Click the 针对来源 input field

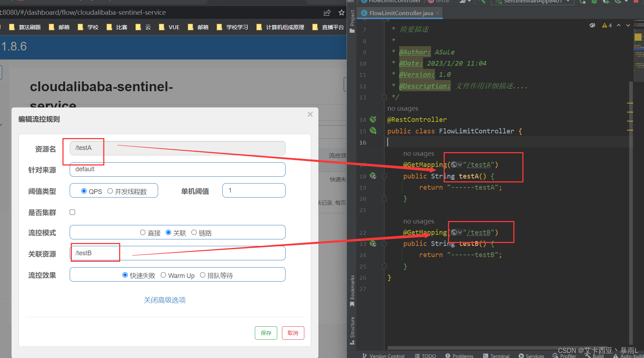pos(178,169)
